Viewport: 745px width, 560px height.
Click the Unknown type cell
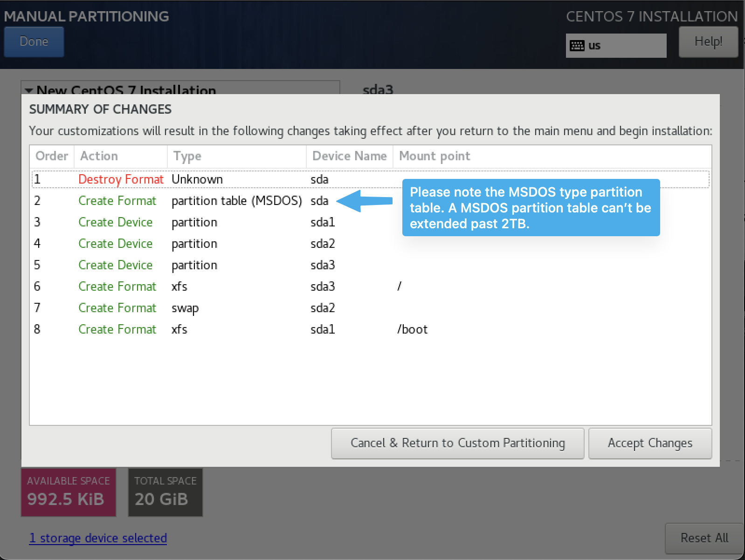point(197,179)
